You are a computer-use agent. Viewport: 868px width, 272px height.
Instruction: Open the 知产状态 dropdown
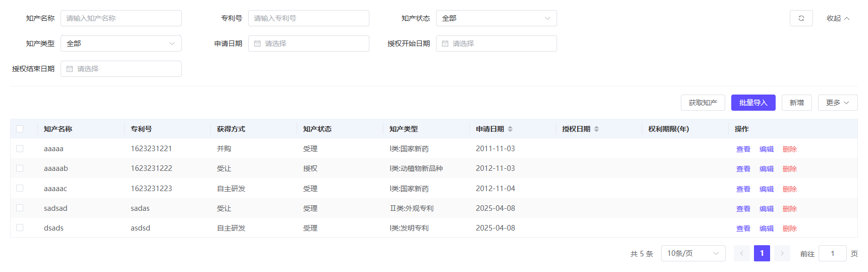(497, 18)
